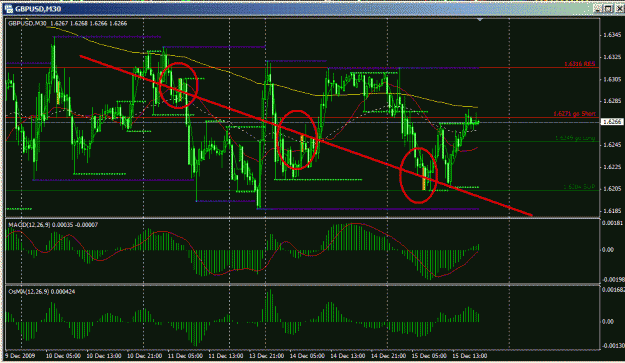Click price axis value 1.6285
The height and width of the screenshot is (363, 625).
coord(612,101)
